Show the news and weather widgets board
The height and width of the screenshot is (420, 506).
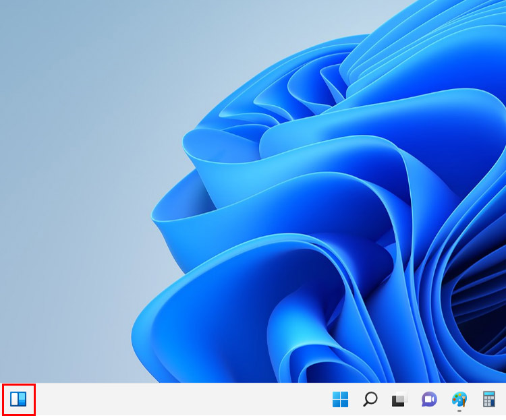pos(18,399)
